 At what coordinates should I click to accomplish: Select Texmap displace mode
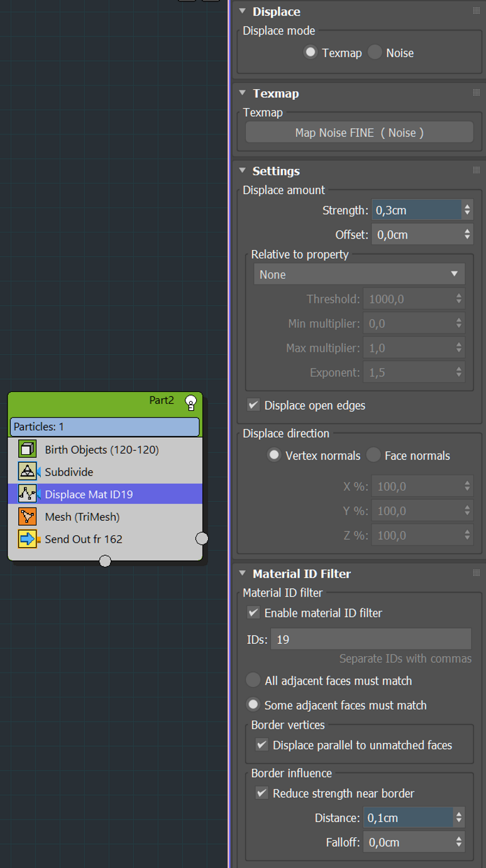click(x=310, y=53)
